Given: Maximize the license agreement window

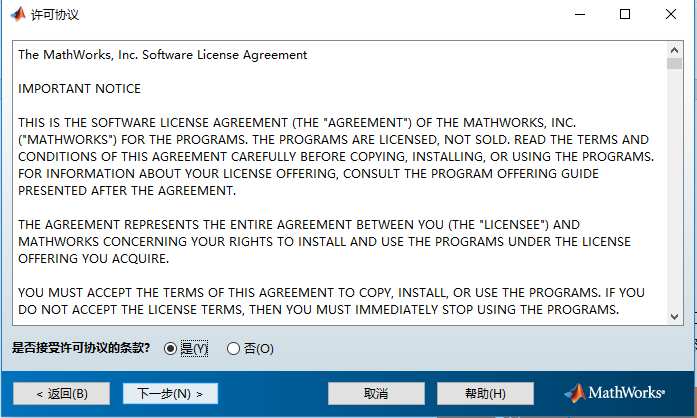Looking at the screenshot, I should (625, 14).
